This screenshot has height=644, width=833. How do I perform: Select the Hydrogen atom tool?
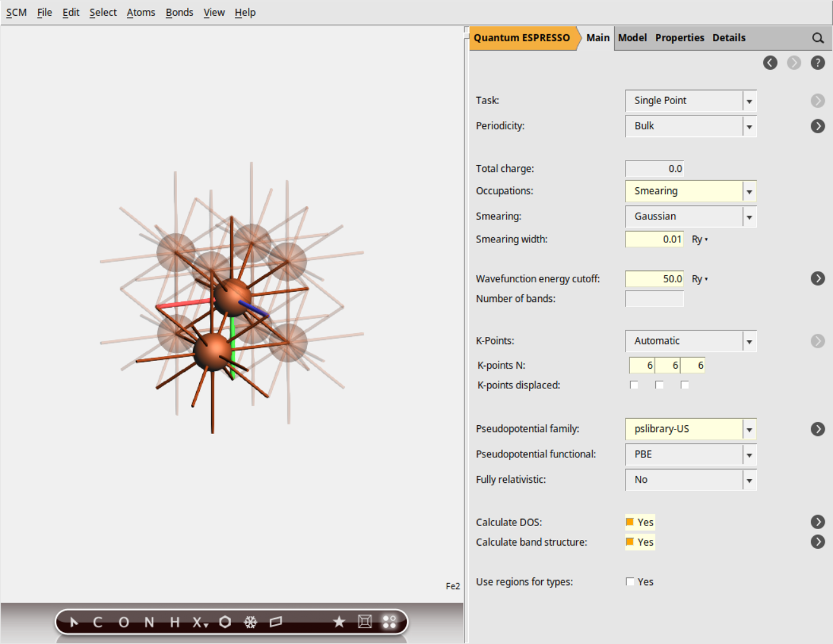[x=174, y=622]
